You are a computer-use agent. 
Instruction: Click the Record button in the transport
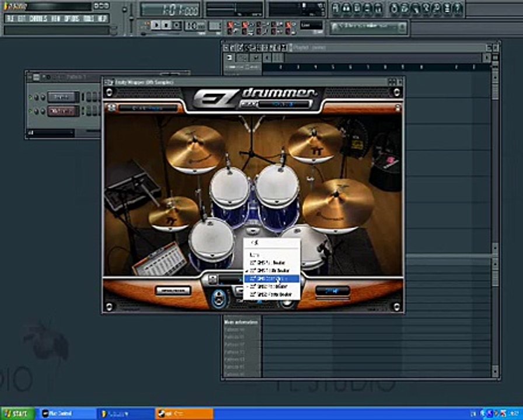[x=176, y=25]
